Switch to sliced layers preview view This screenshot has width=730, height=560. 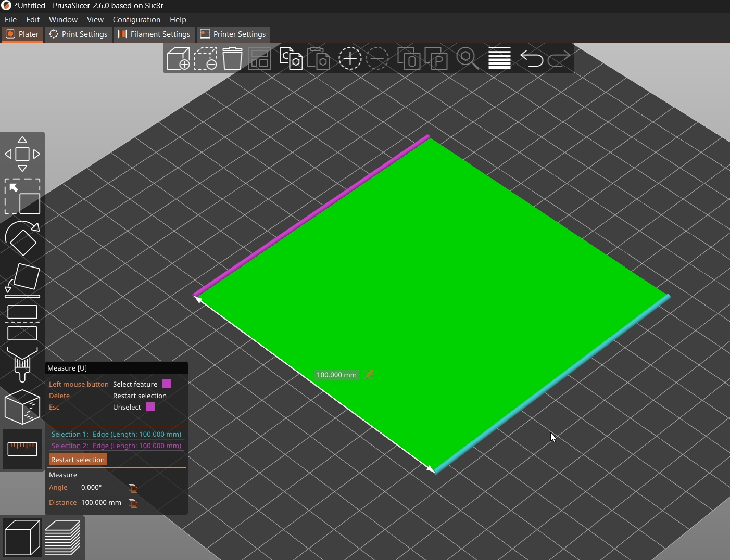pos(62,538)
